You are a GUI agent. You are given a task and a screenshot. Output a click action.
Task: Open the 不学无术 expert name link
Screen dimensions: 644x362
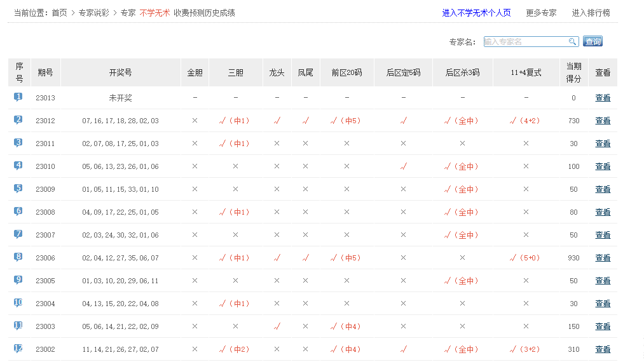154,13
